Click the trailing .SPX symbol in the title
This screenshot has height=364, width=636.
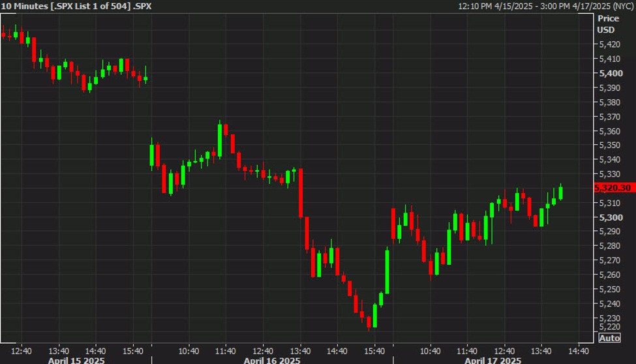pyautogui.click(x=142, y=6)
